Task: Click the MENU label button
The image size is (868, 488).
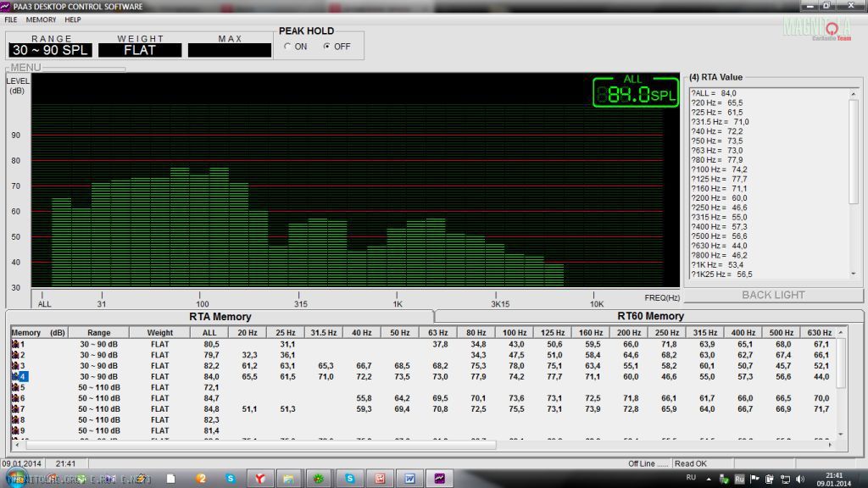Action: coord(25,68)
